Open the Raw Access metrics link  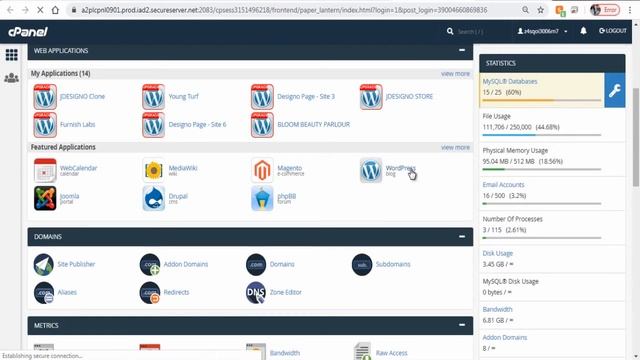(391, 353)
